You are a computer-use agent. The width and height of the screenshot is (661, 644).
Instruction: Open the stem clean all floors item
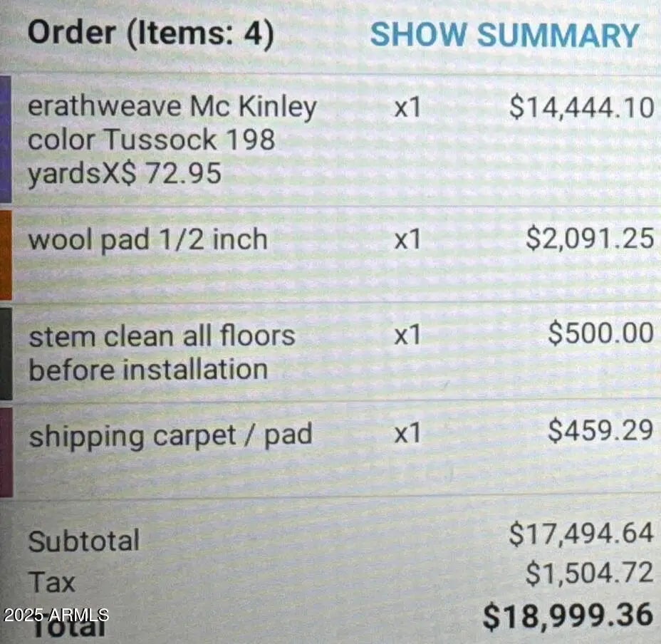click(x=161, y=352)
